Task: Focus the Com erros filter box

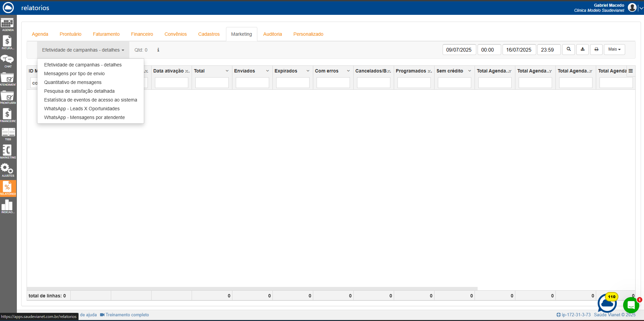Action: pos(333,83)
